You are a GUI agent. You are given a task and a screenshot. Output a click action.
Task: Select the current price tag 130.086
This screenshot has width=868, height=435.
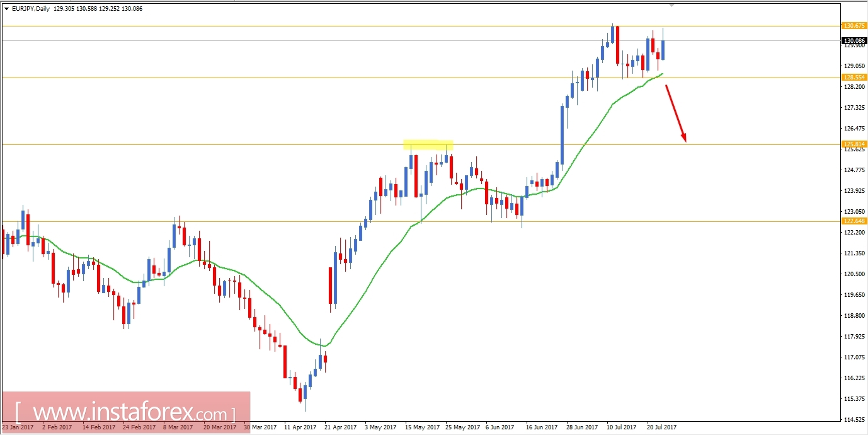pos(854,40)
